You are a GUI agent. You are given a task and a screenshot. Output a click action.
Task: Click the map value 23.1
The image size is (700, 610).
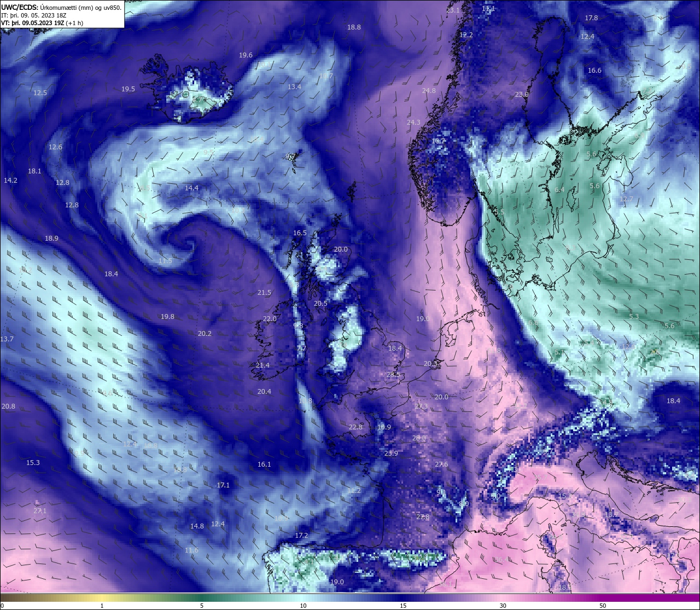tap(453, 10)
